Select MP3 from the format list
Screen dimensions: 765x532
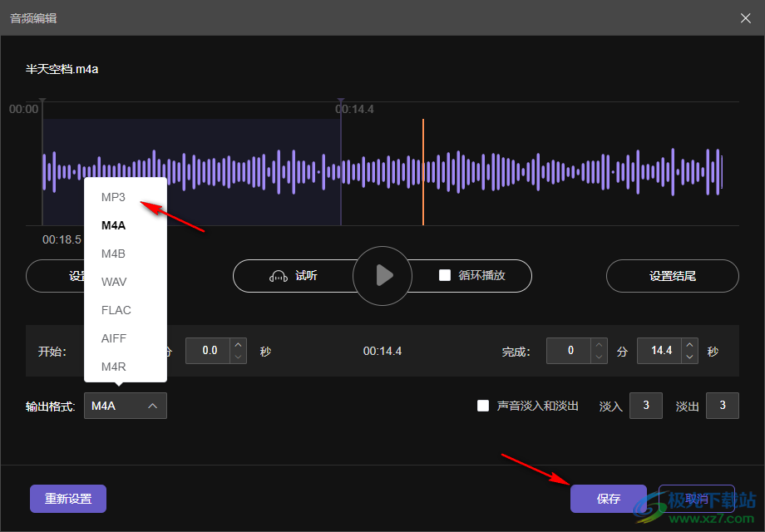pos(113,197)
